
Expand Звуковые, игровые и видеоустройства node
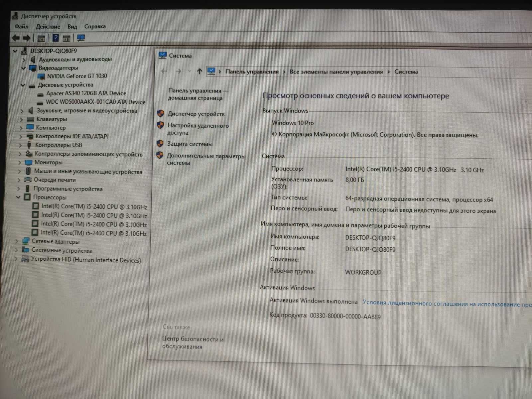coord(22,111)
